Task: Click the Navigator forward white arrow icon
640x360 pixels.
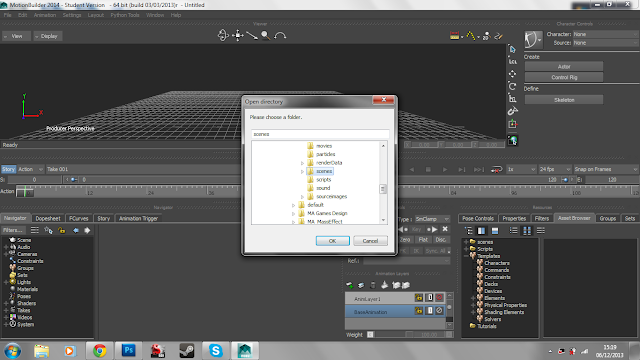Action: (87, 231)
